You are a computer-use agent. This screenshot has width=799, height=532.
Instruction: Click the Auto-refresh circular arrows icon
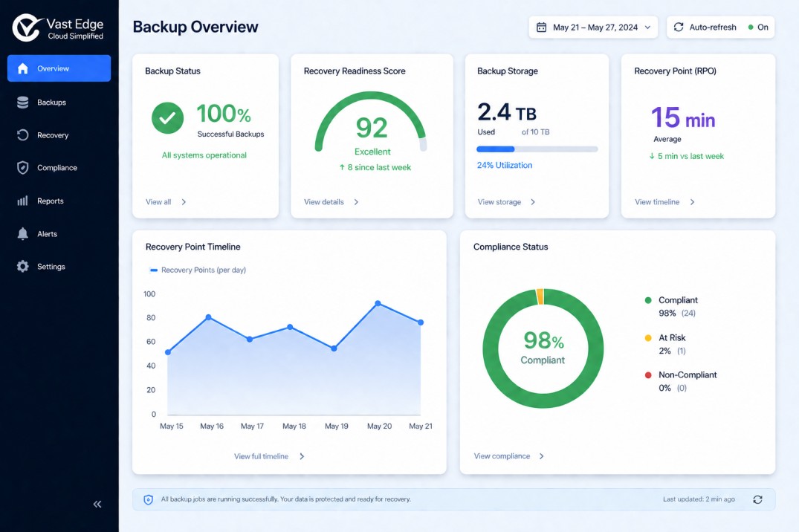(x=679, y=27)
